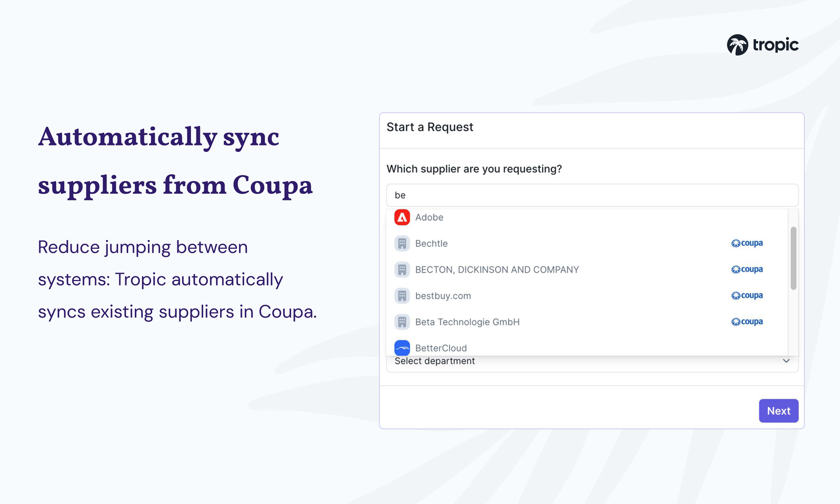Click the building icon next to bestbuy.com
840x504 pixels.
coord(402,295)
